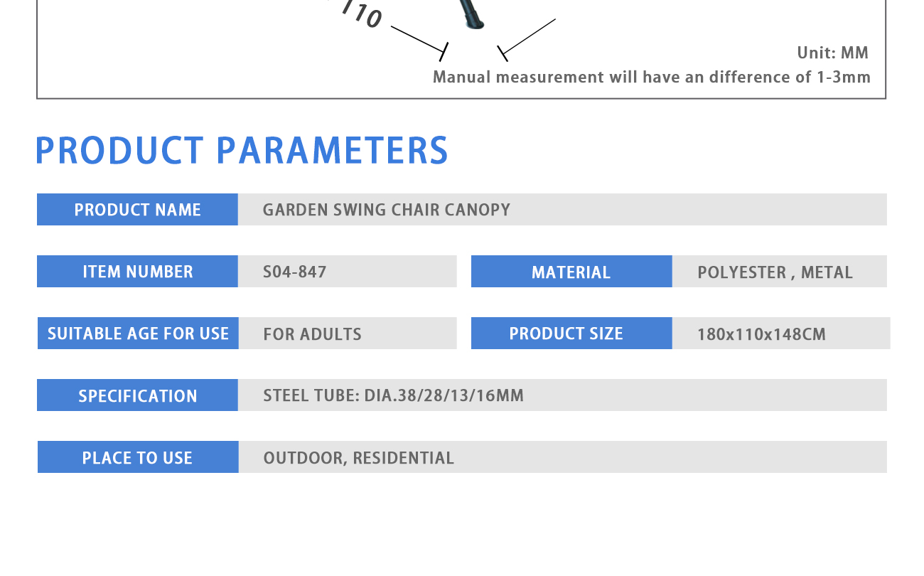Select the GARDEN SWING CHAIR CANOPY text
The image size is (924, 576).
pyautogui.click(x=387, y=210)
